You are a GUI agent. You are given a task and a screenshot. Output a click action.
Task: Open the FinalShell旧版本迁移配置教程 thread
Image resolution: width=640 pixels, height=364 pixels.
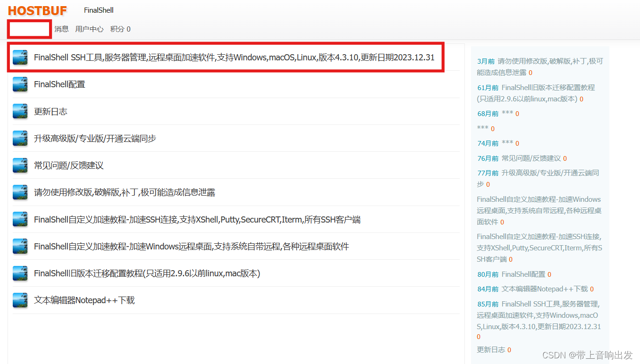(147, 273)
